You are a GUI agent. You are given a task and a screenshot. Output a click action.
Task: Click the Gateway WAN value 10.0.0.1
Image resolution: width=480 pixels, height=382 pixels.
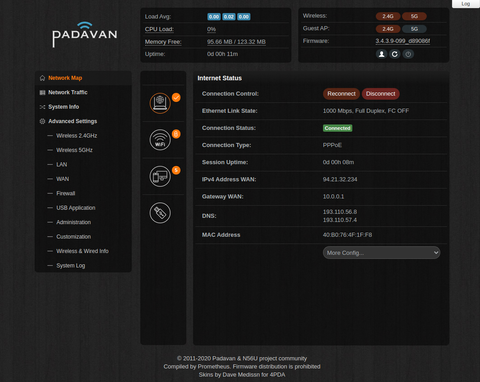[333, 196]
